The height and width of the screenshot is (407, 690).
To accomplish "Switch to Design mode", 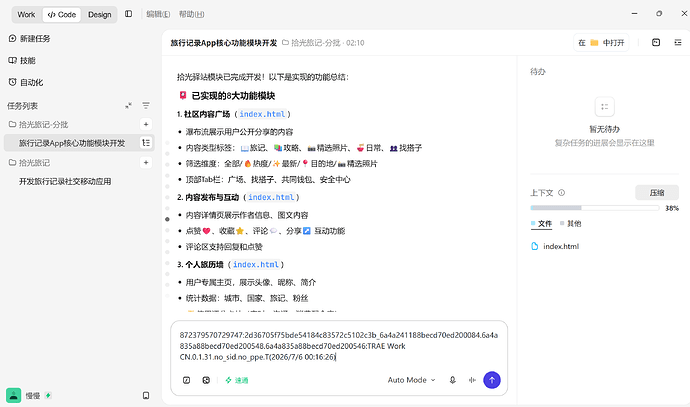I will click(x=99, y=15).
